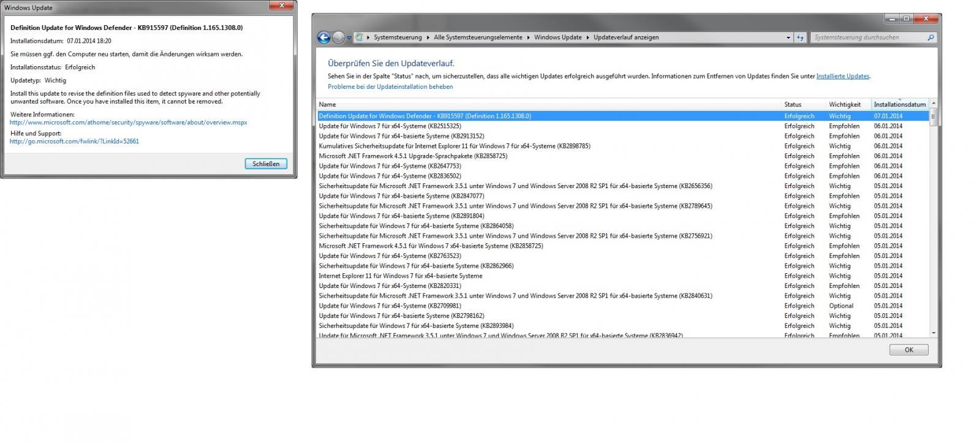The width and height of the screenshot is (980, 443).
Task: Click 'Windows Update' breadcrumb
Action: point(557,37)
